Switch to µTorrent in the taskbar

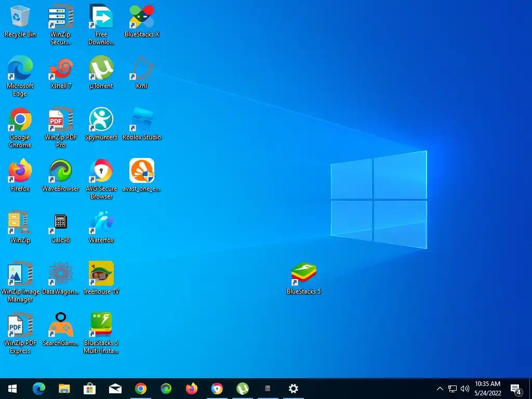point(242,389)
